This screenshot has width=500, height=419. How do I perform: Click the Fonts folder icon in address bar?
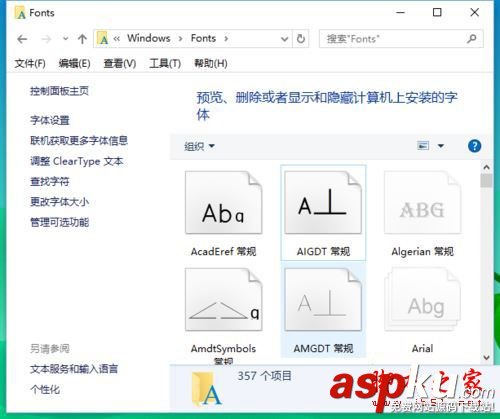click(x=103, y=38)
